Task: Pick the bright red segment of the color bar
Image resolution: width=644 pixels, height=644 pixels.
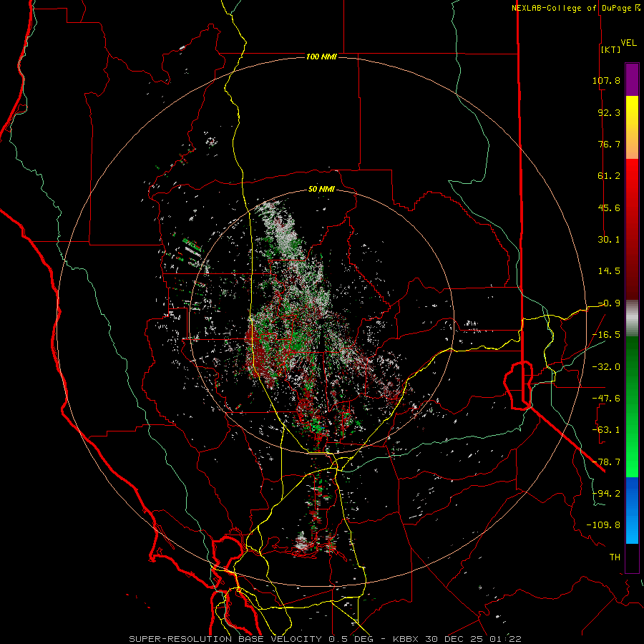Action: (632, 182)
